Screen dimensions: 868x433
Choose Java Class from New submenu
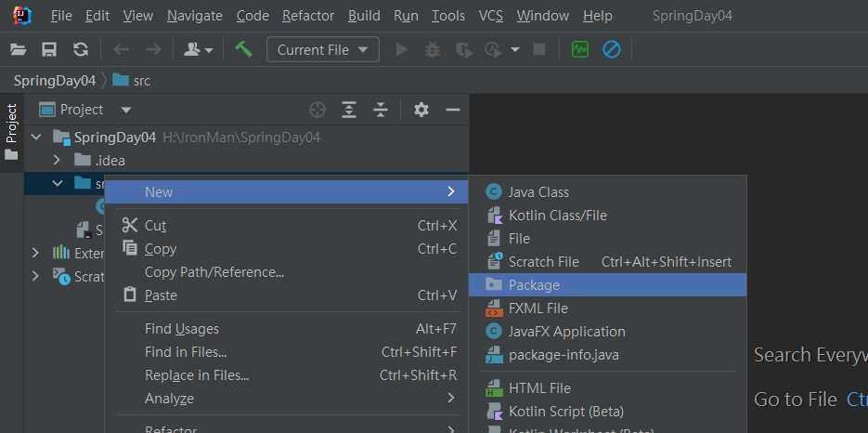click(x=538, y=192)
